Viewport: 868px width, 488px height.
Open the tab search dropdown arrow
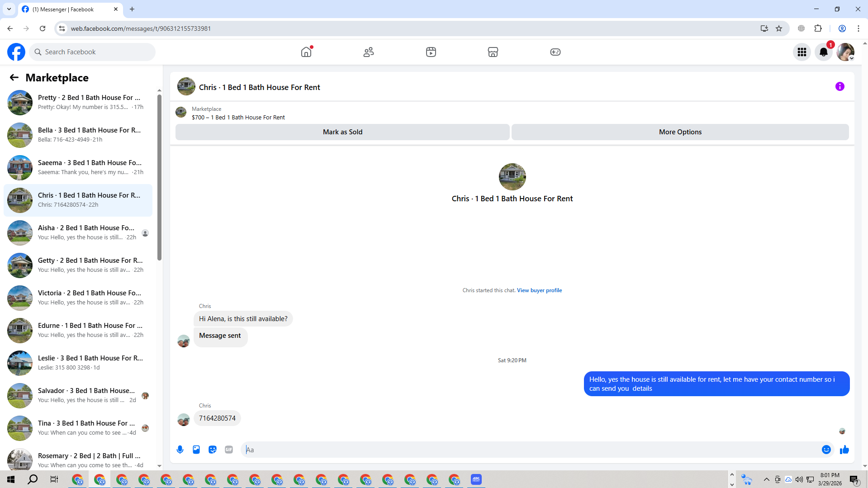(9, 9)
